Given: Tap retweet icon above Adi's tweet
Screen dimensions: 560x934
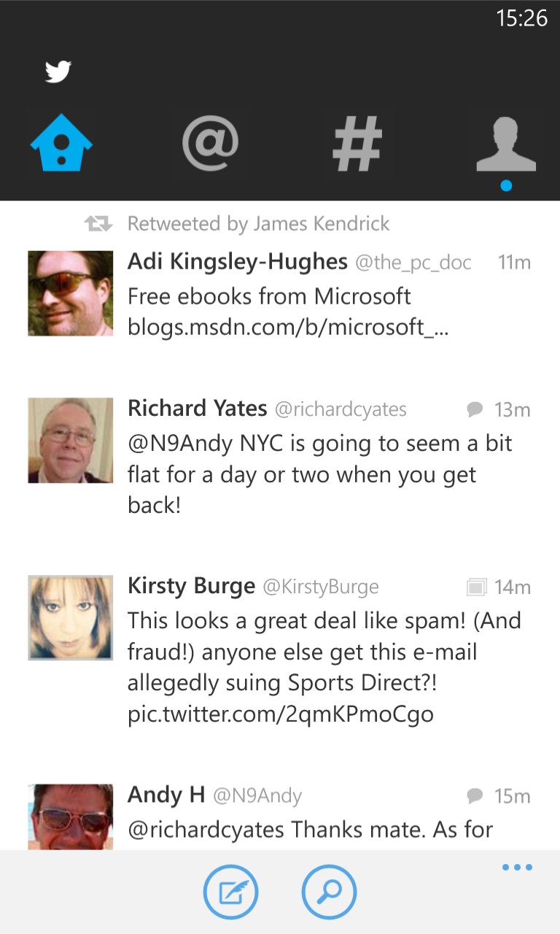Looking at the screenshot, I should click(x=98, y=224).
